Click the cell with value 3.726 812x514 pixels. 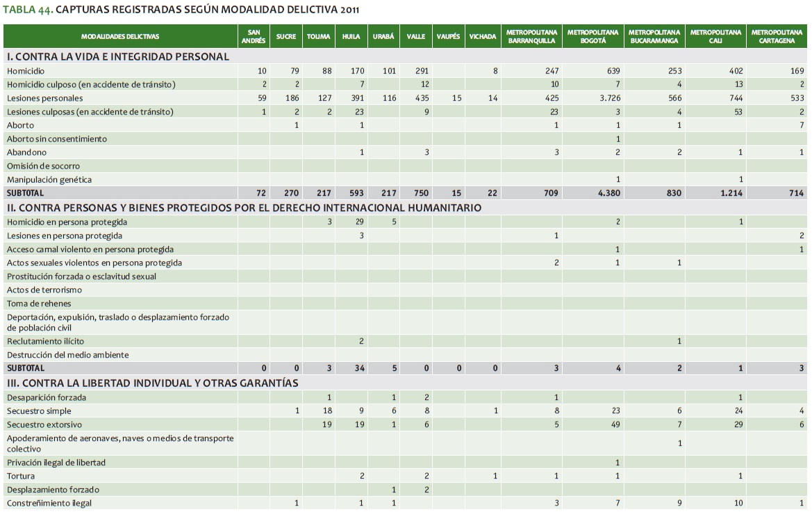point(609,98)
